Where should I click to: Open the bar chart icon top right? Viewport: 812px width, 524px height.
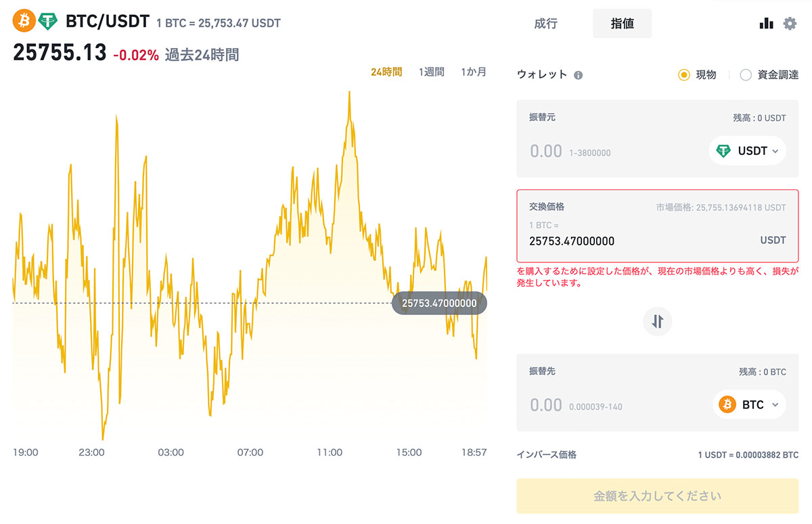click(766, 24)
